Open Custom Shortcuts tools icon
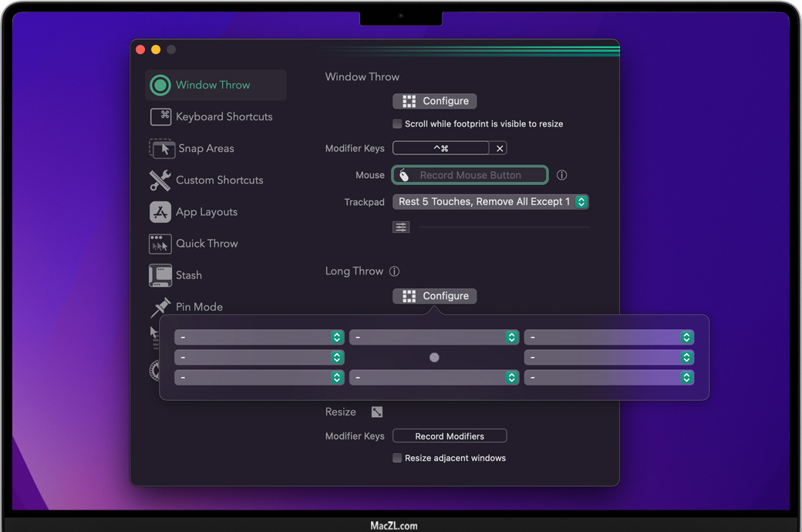Image resolution: width=802 pixels, height=532 pixels. [x=160, y=180]
